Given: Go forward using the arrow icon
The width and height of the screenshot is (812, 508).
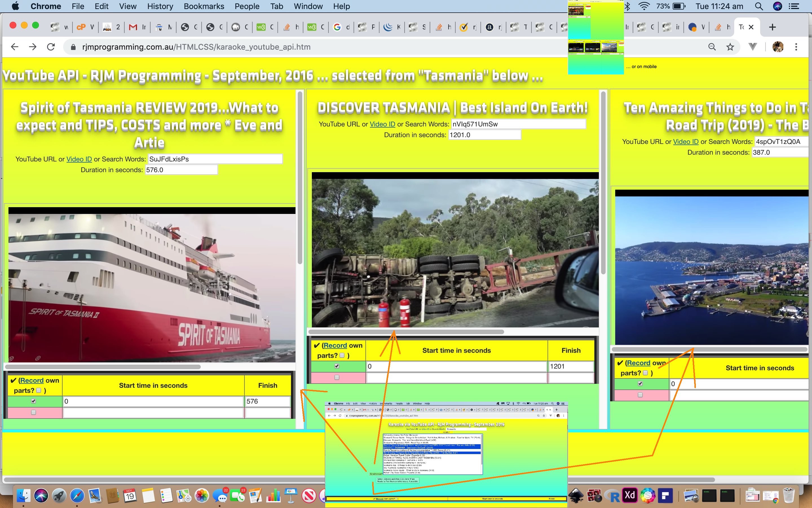Looking at the screenshot, I should (x=32, y=47).
